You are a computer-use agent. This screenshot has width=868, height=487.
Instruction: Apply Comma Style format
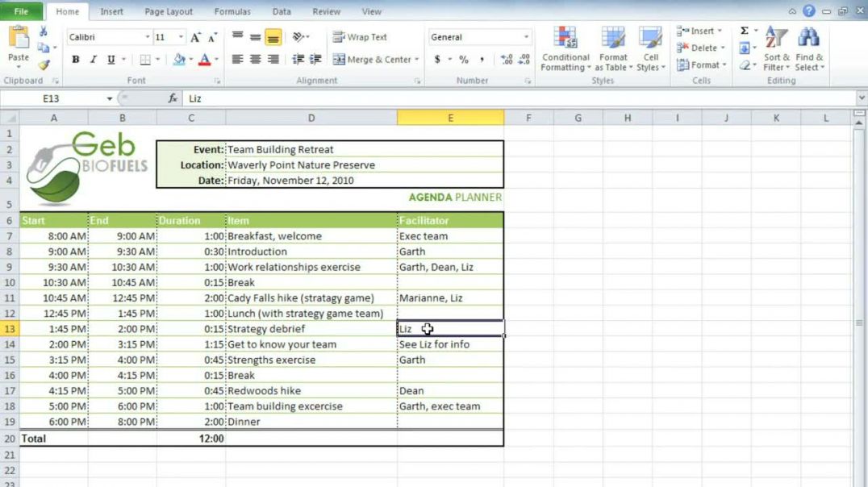[x=482, y=59]
